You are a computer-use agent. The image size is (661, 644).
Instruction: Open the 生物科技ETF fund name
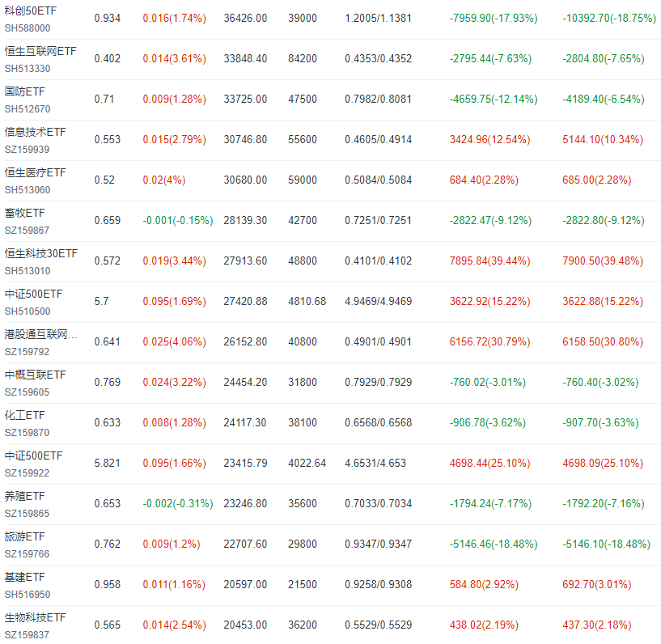point(35,617)
